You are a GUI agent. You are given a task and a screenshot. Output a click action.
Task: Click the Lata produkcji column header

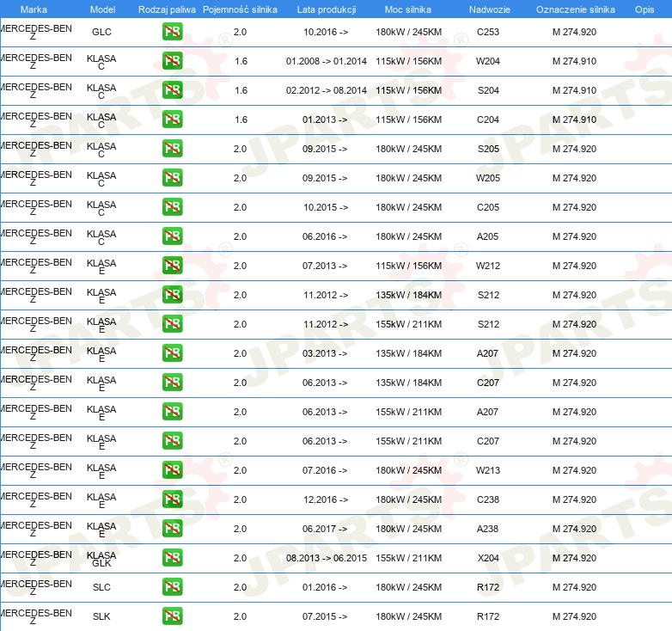[326, 9]
